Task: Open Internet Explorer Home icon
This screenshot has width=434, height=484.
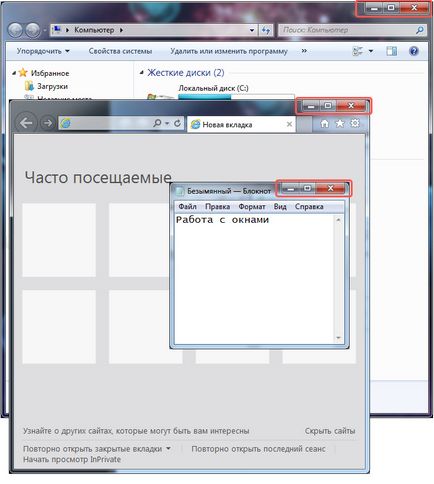Action: pyautogui.click(x=324, y=124)
